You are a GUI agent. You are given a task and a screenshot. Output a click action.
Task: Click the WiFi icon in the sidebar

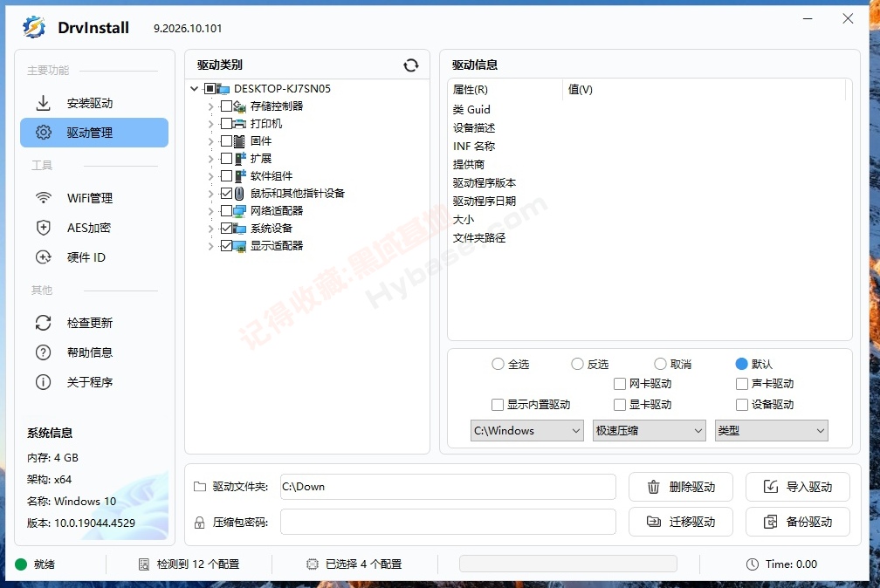pyautogui.click(x=44, y=197)
